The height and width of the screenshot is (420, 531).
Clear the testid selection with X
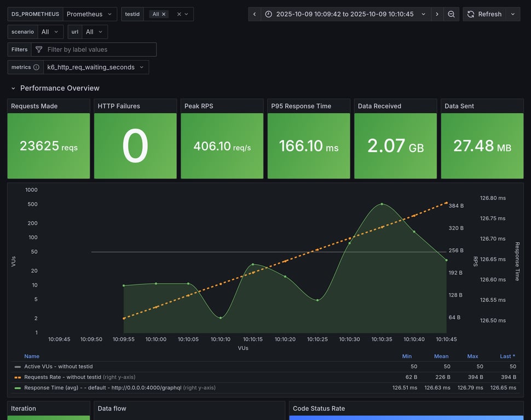(179, 14)
